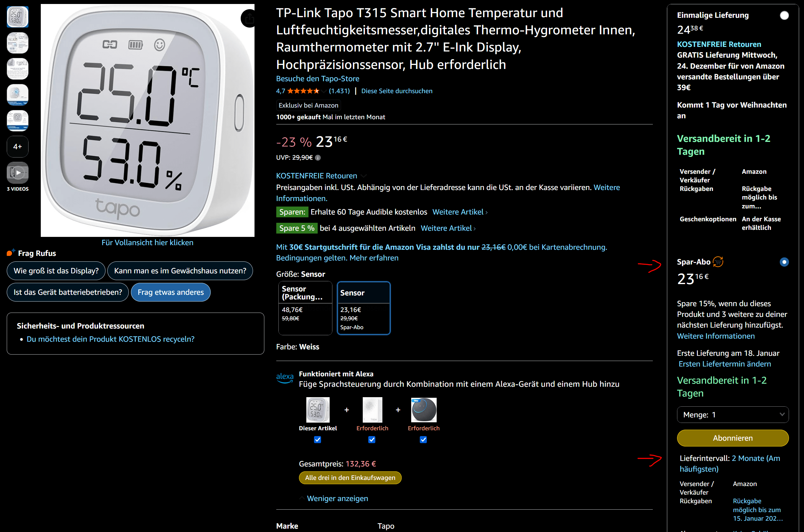This screenshot has height=532, width=804.
Task: Collapse section with Weniger anzeigen
Action: 337,498
